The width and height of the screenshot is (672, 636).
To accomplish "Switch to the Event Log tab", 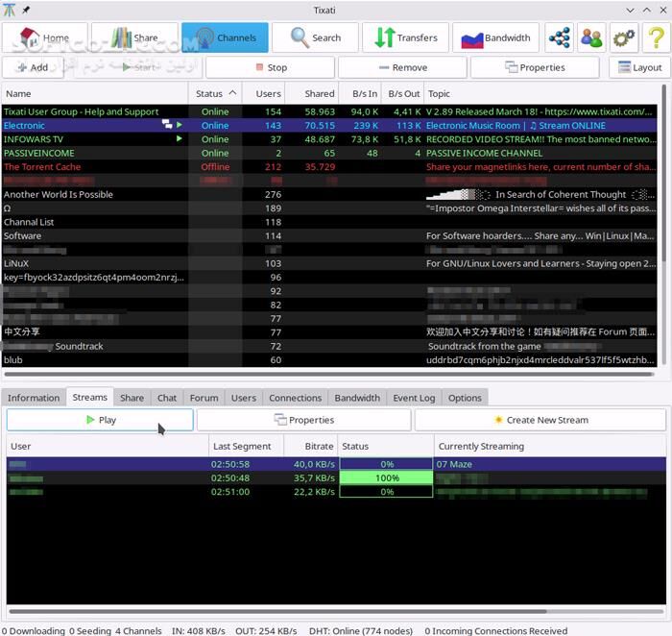I will coord(414,398).
